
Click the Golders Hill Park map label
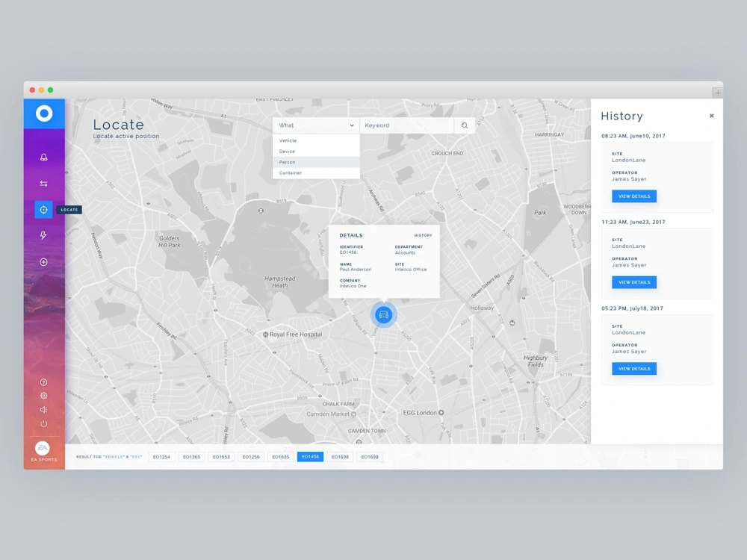point(170,241)
